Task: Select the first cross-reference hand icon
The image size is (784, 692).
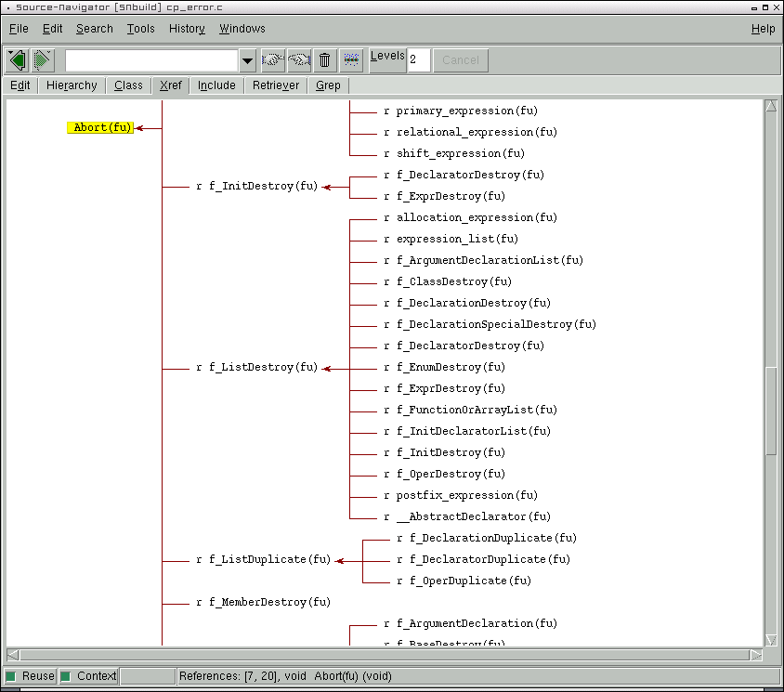Action: 271,59
